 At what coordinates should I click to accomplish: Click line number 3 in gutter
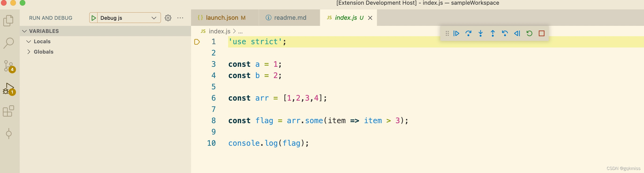pos(214,64)
